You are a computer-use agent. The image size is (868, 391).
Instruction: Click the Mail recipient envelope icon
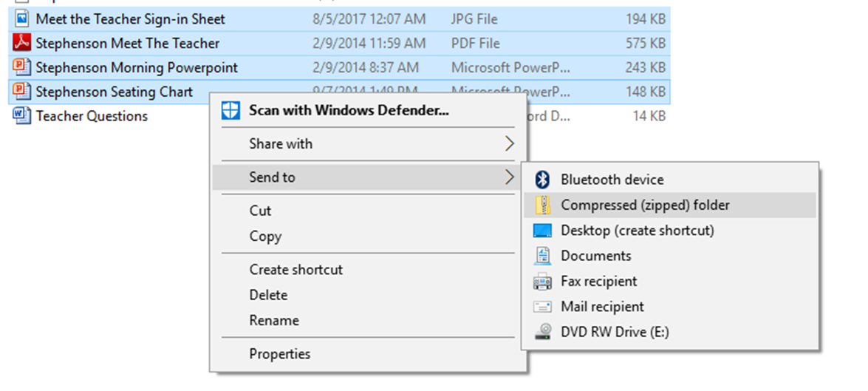[x=542, y=307]
